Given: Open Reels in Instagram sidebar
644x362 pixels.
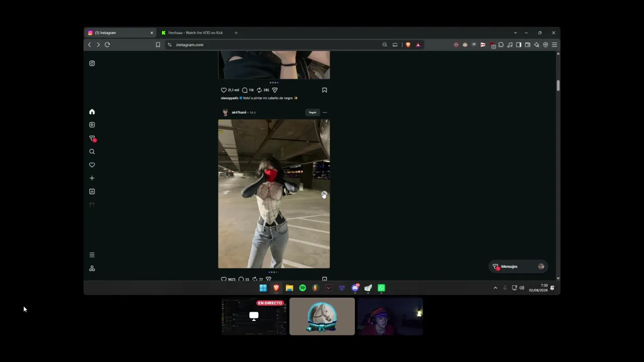Looking at the screenshot, I should pos(92,125).
